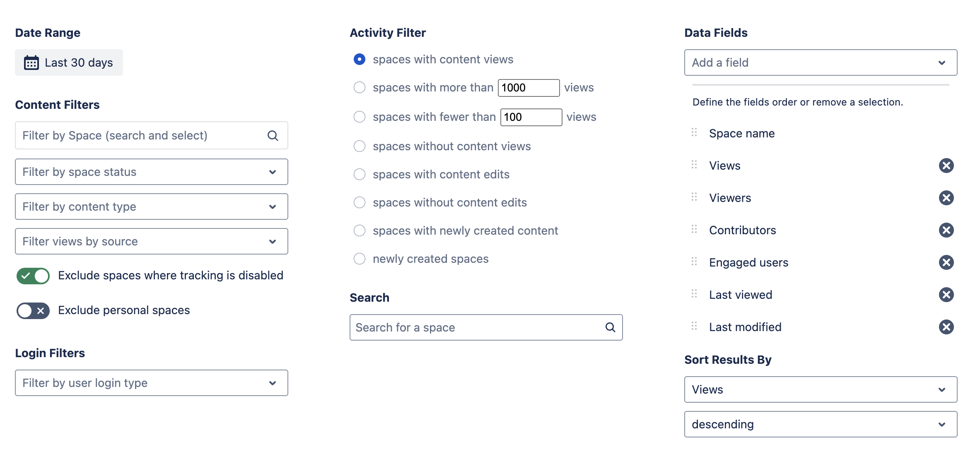Delete the Engaged users field
Viewport: 980px width, 454px height.
pyautogui.click(x=946, y=262)
